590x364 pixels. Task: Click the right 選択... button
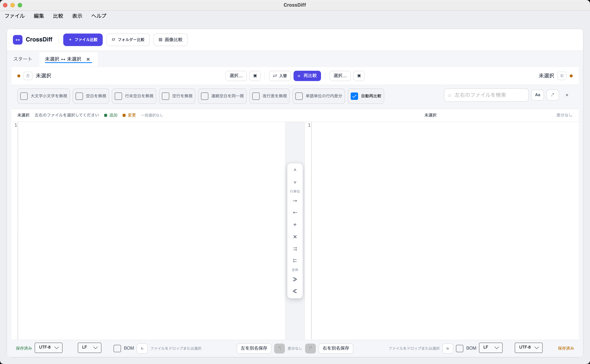pyautogui.click(x=340, y=76)
